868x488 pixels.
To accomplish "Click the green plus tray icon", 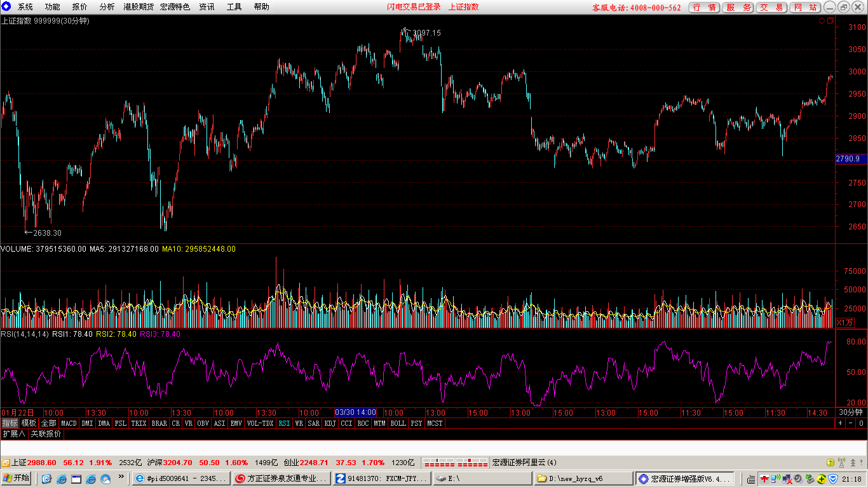I will (822, 478).
